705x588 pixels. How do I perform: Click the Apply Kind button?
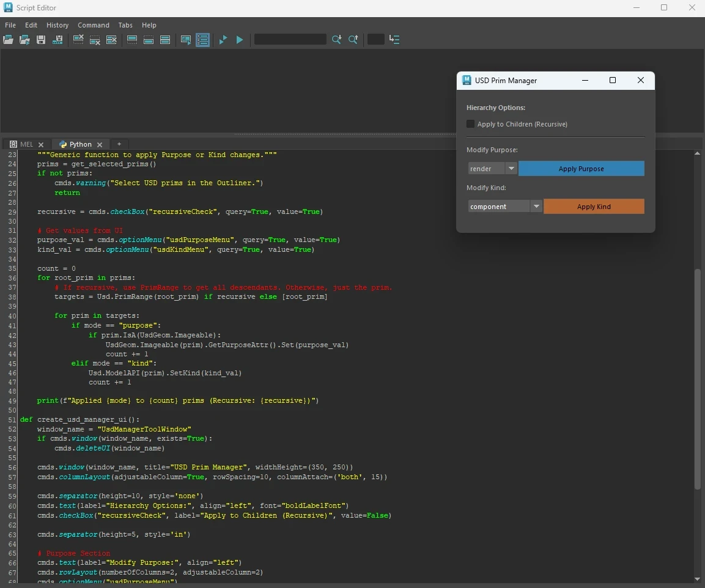click(593, 206)
